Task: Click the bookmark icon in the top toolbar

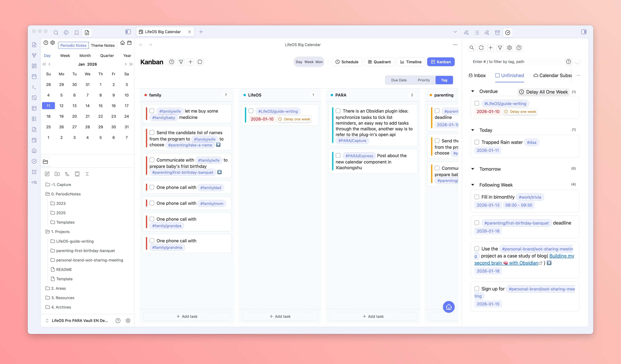Action: [x=76, y=33]
